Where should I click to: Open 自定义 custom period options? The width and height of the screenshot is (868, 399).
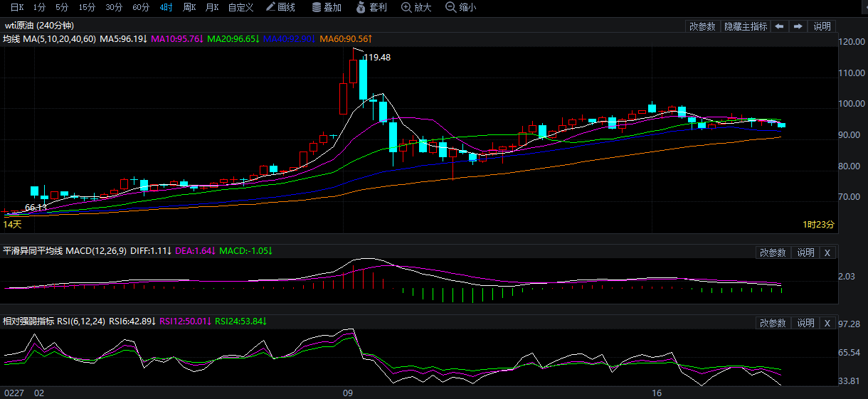coord(242,7)
